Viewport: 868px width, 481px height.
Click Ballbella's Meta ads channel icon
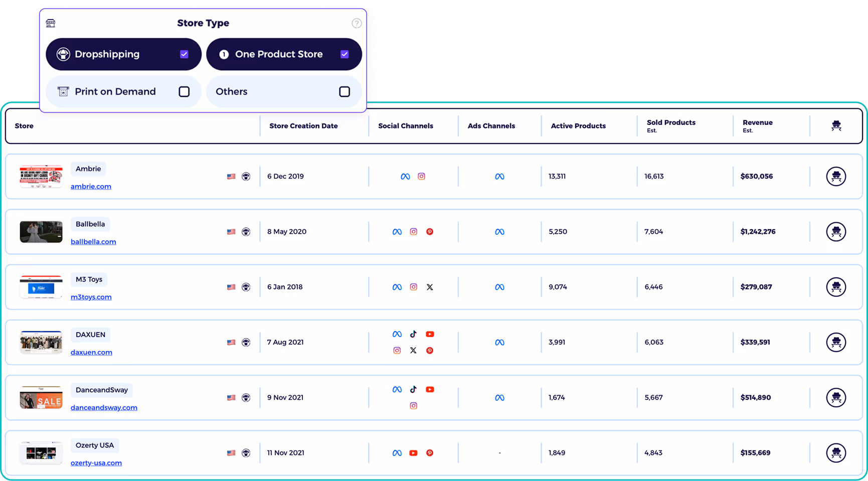point(499,232)
